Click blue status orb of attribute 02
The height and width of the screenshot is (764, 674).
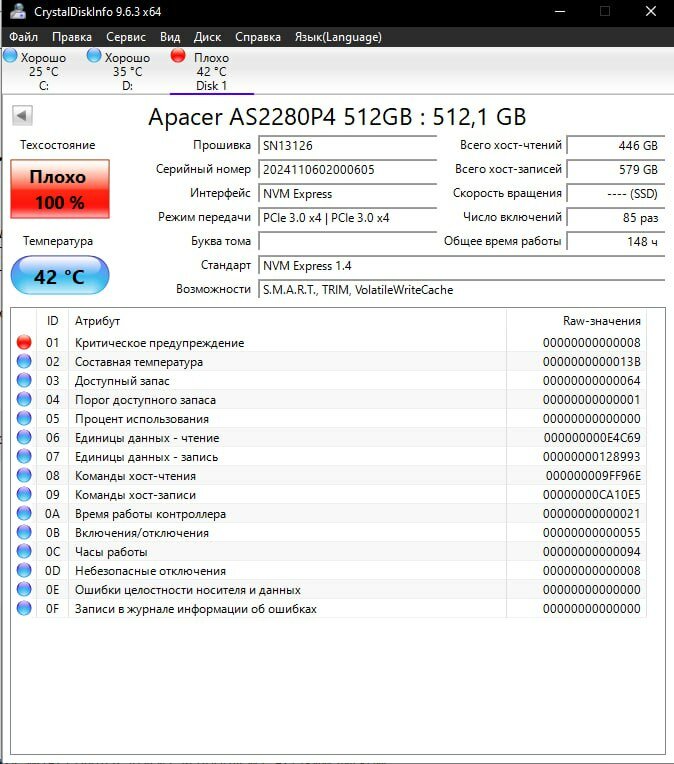[x=24, y=362]
